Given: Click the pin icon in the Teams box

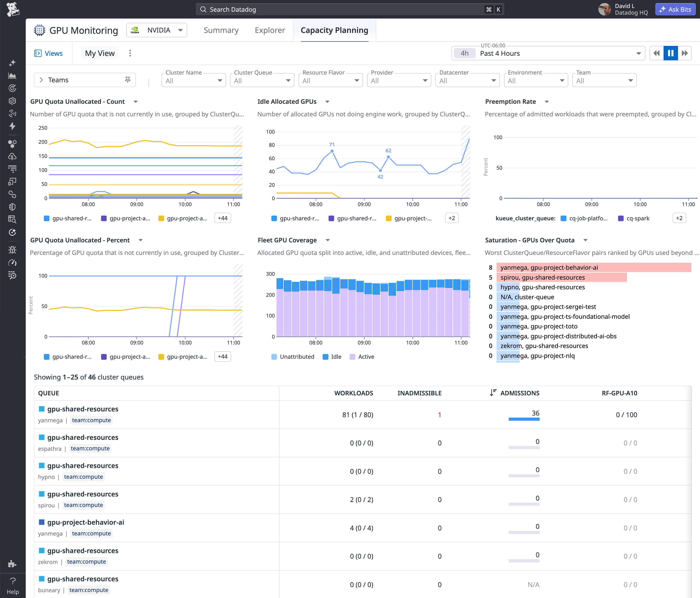Looking at the screenshot, I should (x=128, y=80).
